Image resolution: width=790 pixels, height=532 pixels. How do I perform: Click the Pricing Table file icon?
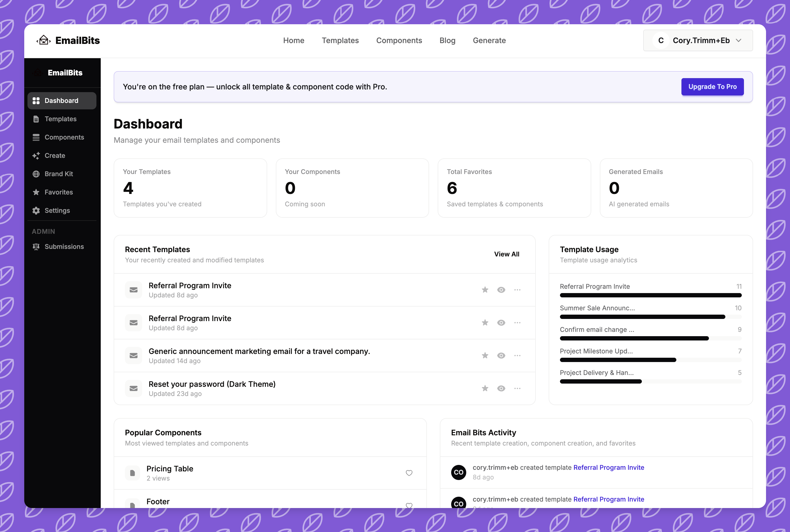[133, 473]
